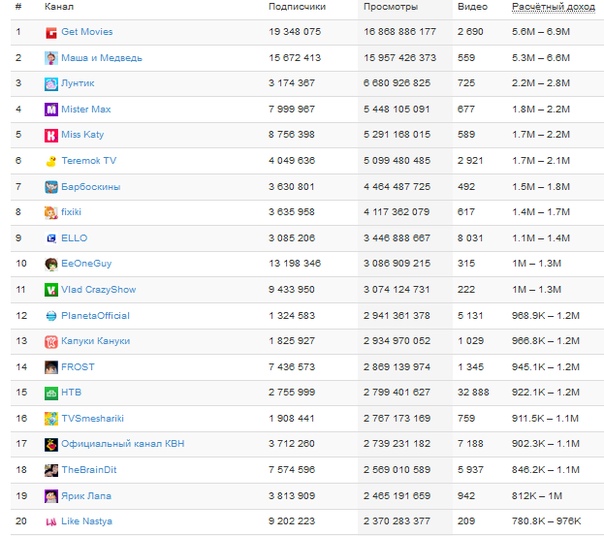Viewport: 604px width, 536px height.
Task: Click the ELLO channel avatar icon
Action: 51,239
